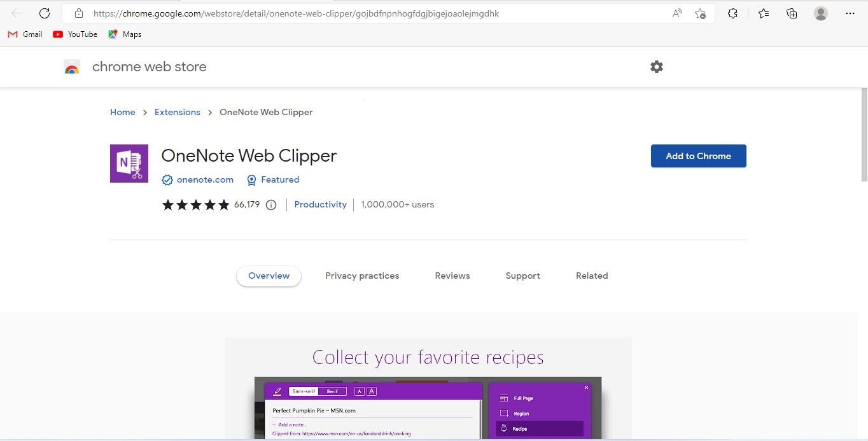
Task: Click the verified publisher badge icon
Action: coord(167,180)
